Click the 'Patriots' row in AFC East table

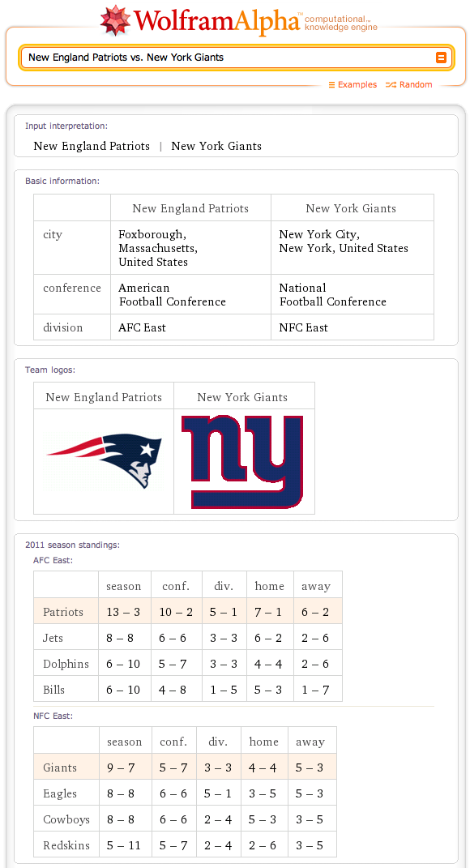(188, 611)
